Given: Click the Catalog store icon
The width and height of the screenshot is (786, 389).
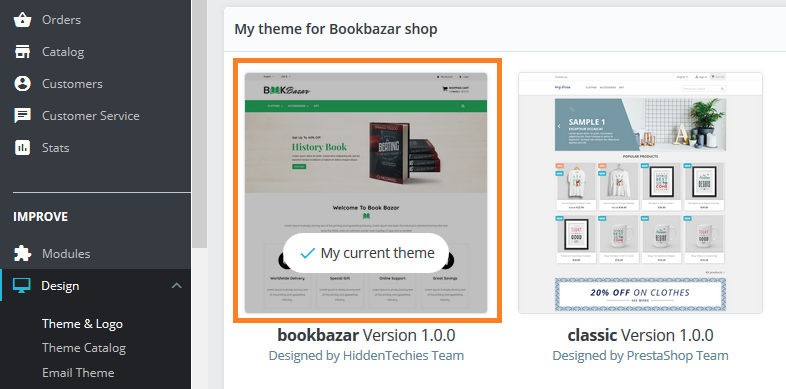Looking at the screenshot, I should point(23,52).
